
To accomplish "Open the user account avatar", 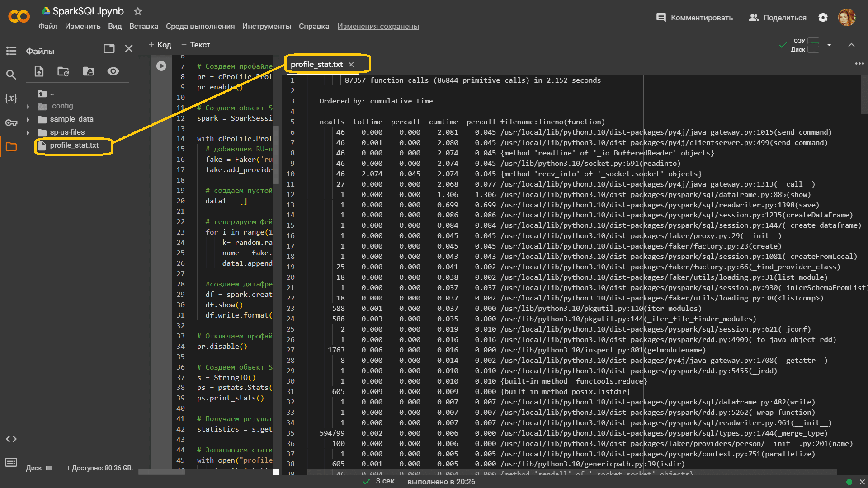I will point(847,18).
